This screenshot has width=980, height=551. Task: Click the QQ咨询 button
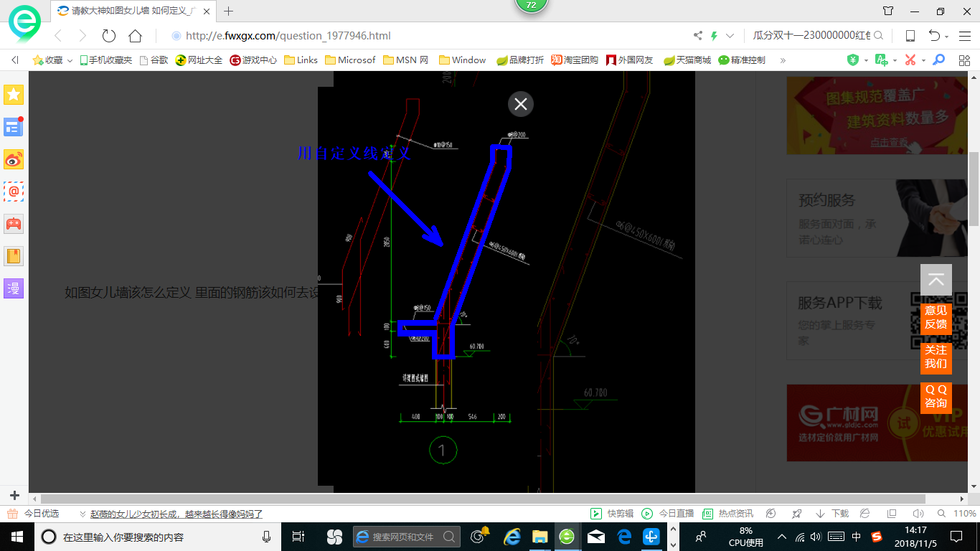point(936,397)
